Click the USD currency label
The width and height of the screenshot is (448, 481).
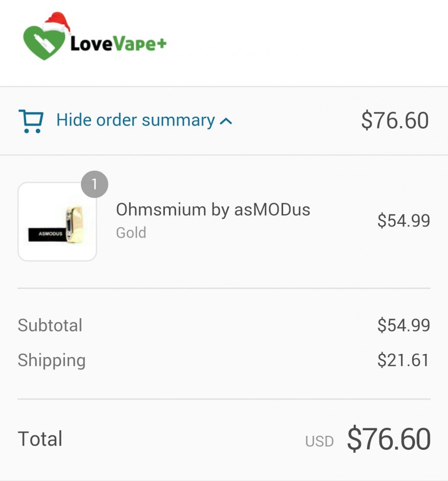click(x=319, y=442)
